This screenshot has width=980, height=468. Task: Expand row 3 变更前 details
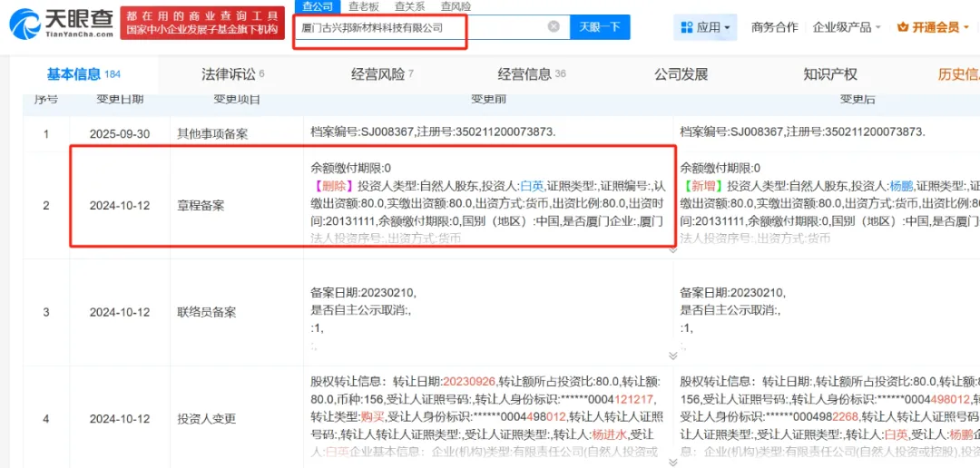click(672, 356)
